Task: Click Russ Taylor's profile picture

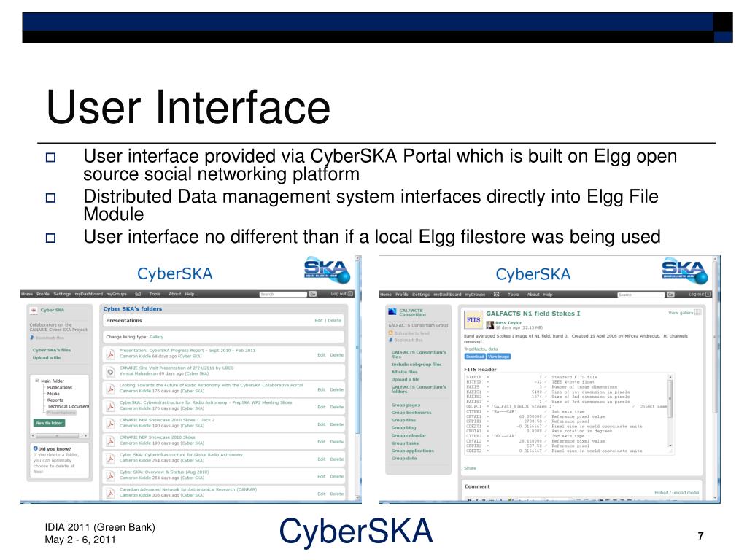Action: pyautogui.click(x=489, y=324)
